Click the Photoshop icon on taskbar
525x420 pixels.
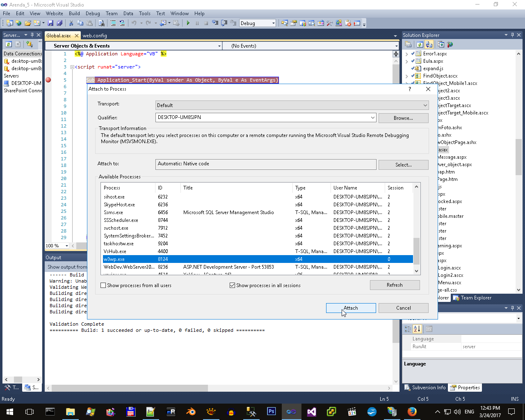point(271,411)
